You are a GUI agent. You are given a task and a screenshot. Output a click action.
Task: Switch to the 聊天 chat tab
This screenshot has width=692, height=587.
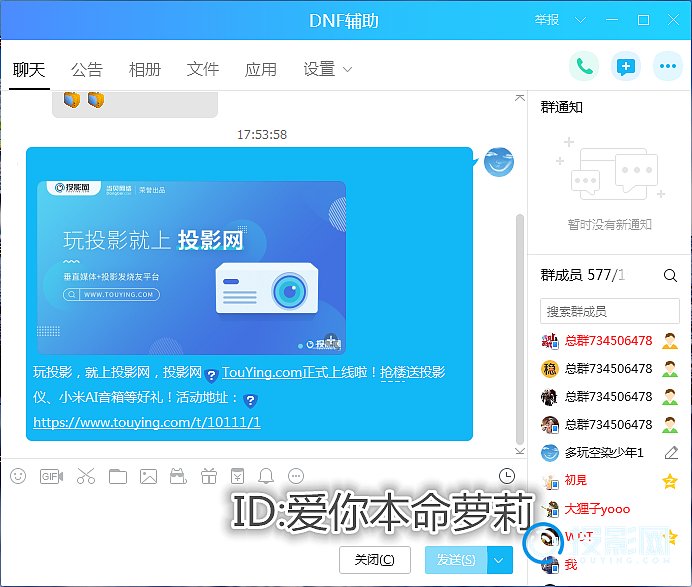pyautogui.click(x=29, y=70)
